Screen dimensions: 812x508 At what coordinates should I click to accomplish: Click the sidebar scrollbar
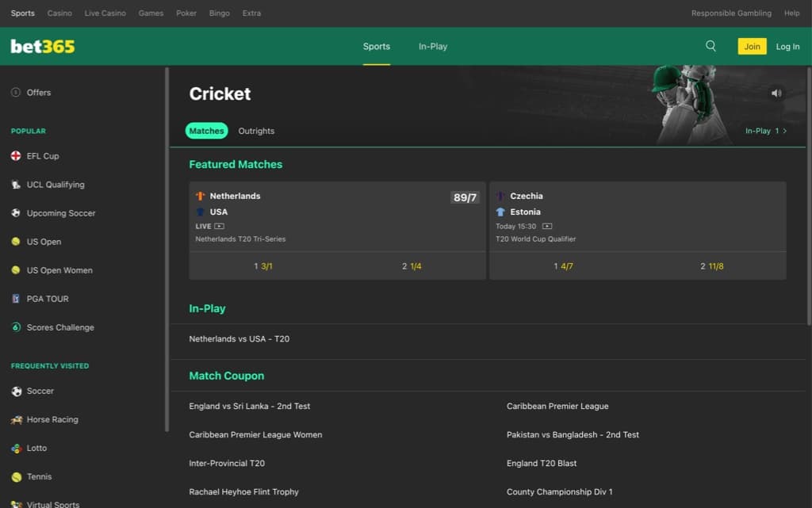tap(167, 250)
